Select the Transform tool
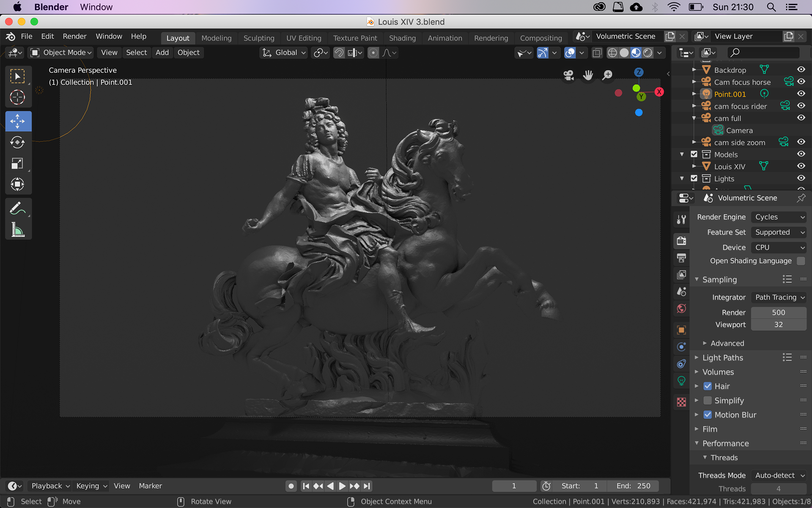This screenshot has width=812, height=508. [x=18, y=184]
